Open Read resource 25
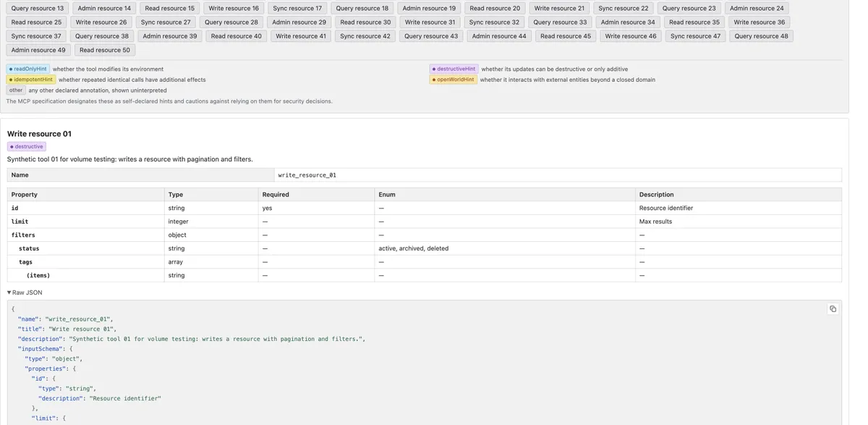The image size is (868, 425). point(36,22)
